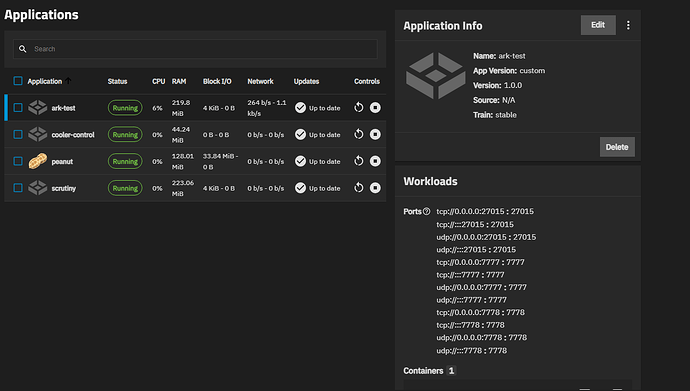
Task: Click the App Version: custom text
Action: [x=509, y=71]
